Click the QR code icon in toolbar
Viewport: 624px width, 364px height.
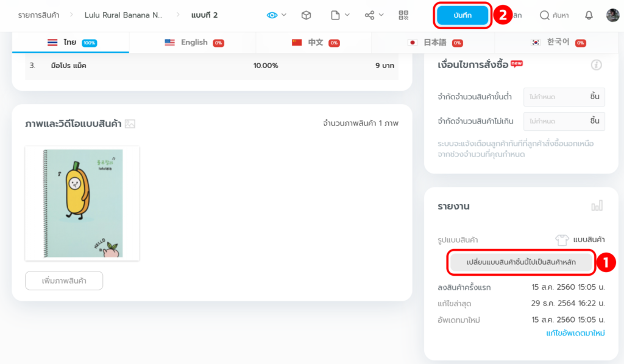[403, 15]
